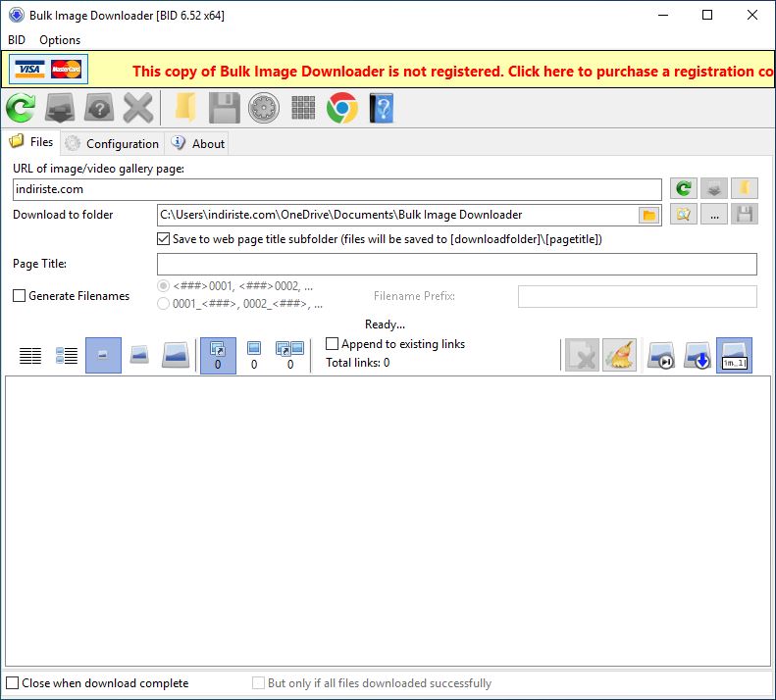The width and height of the screenshot is (776, 700).
Task: Click the ellipsis browse button beside download path
Action: [x=714, y=214]
